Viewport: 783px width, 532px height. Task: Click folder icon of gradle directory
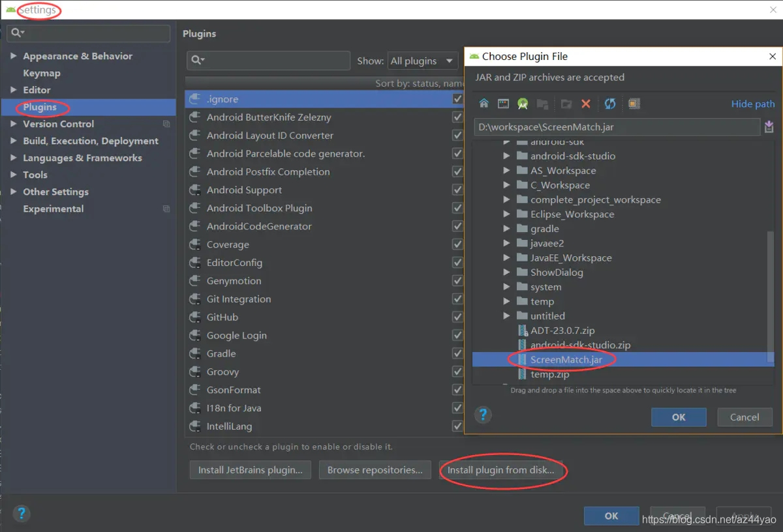(521, 229)
